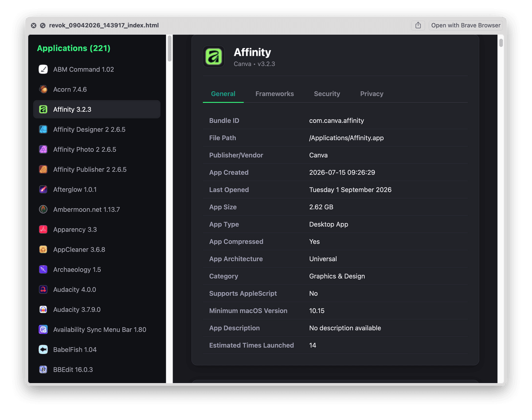The width and height of the screenshot is (532, 420).
Task: Click the Publisher/Vendor label
Action: (236, 155)
